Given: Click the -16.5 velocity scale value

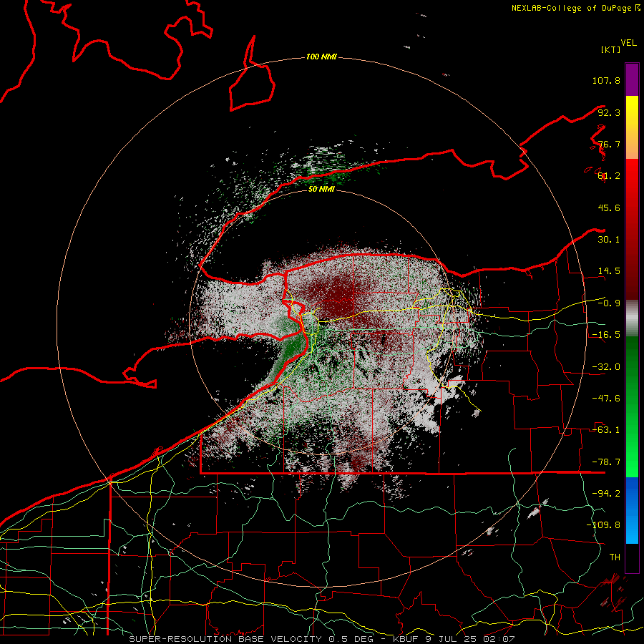Looking at the screenshot, I should [x=606, y=335].
